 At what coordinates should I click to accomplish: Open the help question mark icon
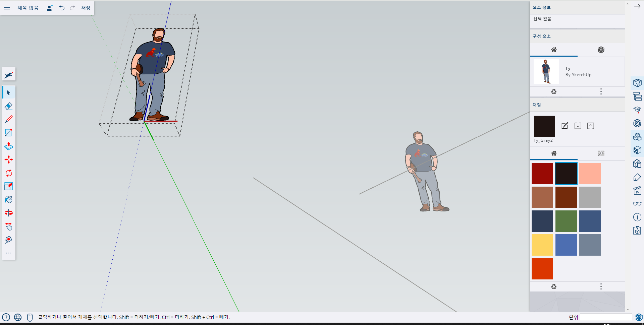point(6,317)
